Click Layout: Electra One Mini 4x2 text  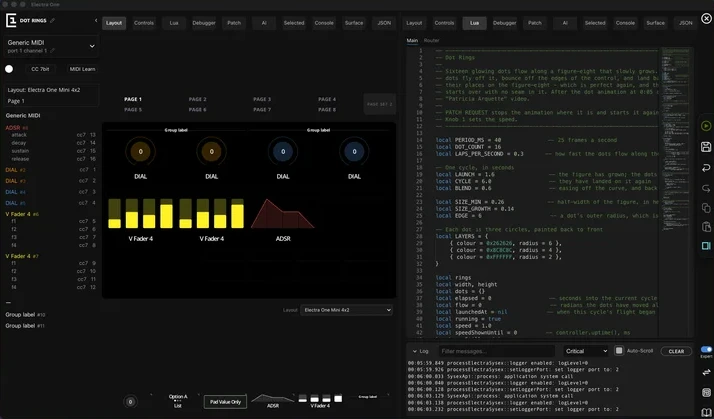[x=44, y=90]
